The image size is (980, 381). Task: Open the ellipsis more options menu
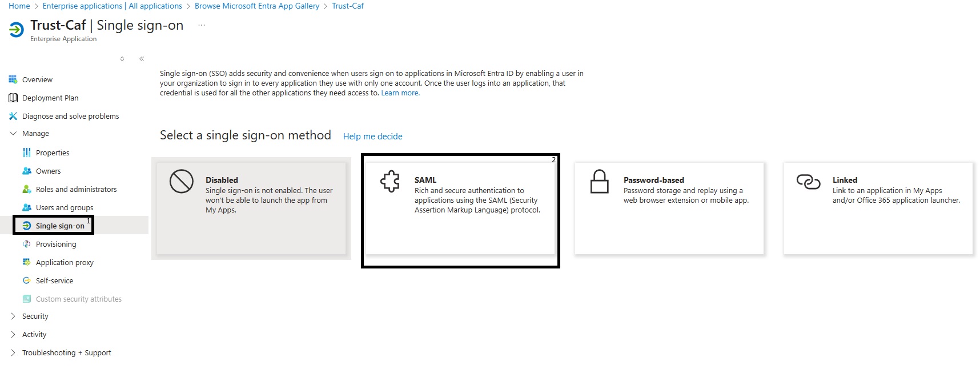point(202,25)
